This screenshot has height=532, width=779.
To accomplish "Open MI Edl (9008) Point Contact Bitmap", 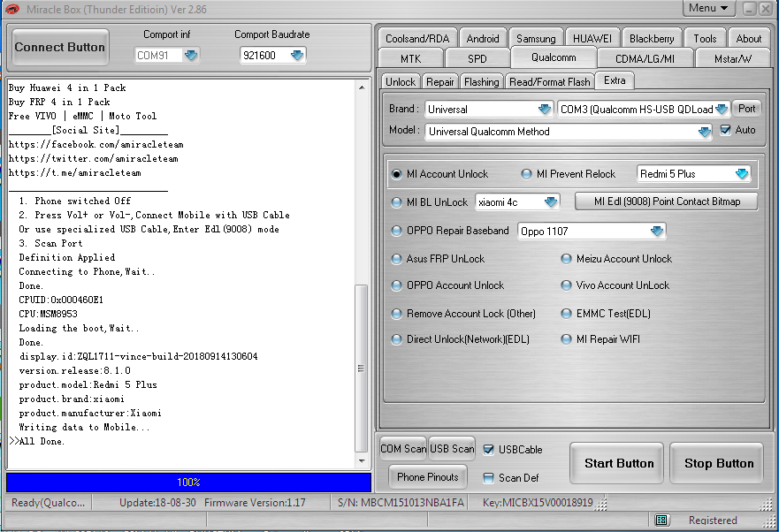I will click(x=667, y=201).
